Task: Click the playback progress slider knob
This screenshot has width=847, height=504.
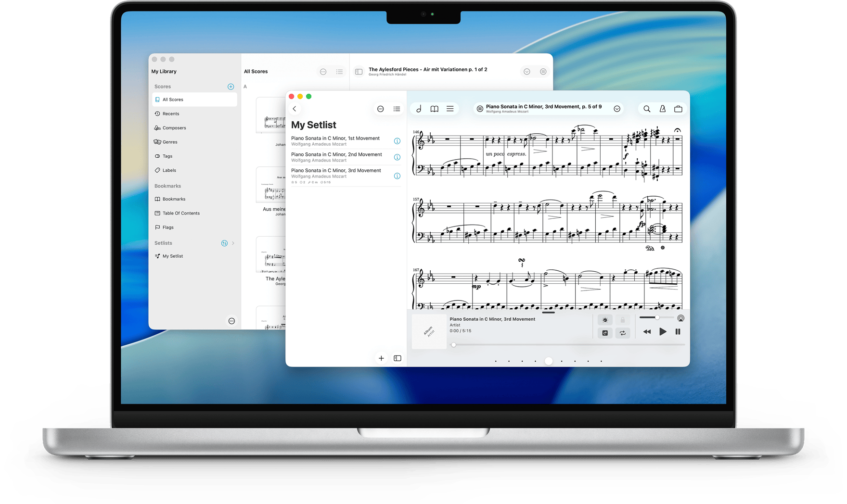Action: coord(453,345)
